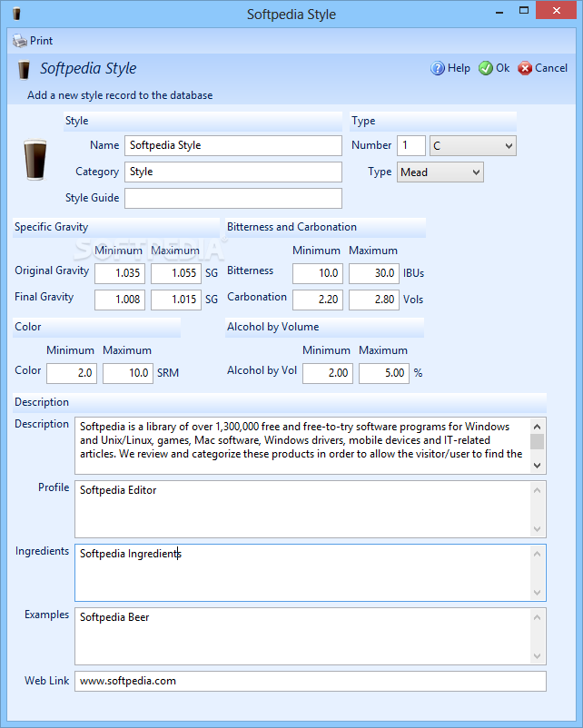Click the Name field containing Softpedia Style
Viewport: 583px width, 728px height.
[233, 146]
